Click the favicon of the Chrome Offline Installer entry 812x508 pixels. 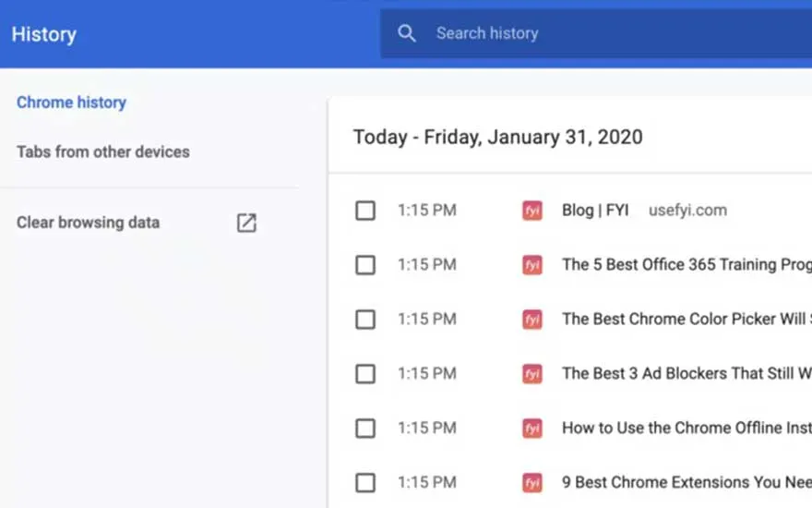(x=532, y=429)
